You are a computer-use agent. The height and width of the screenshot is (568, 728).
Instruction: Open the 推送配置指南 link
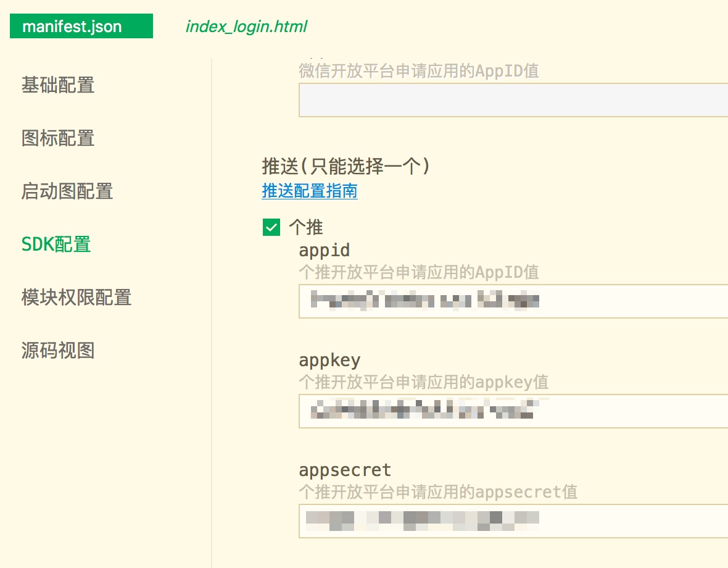point(310,191)
